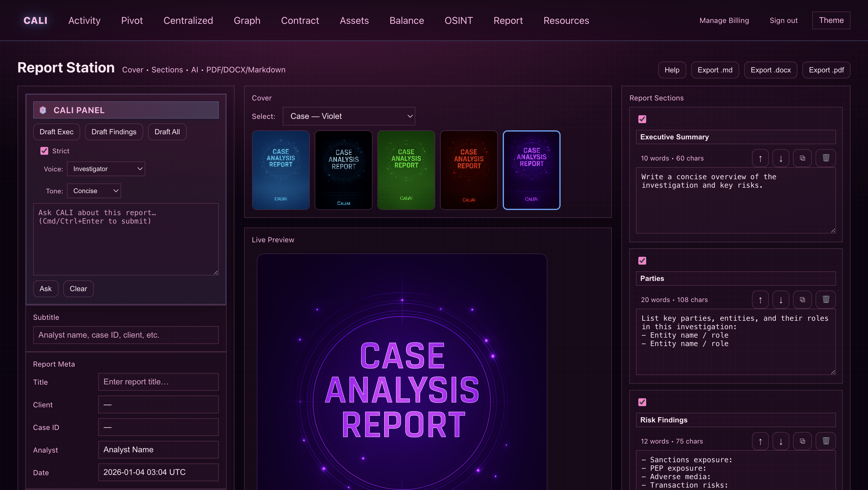Duplicate the Parties section
This screenshot has height=490, width=868.
coord(803,300)
